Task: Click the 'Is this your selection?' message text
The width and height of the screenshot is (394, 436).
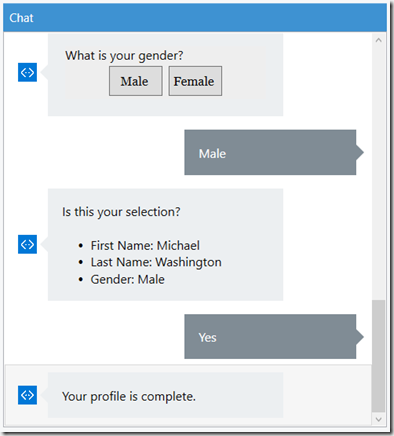Action: click(x=121, y=212)
